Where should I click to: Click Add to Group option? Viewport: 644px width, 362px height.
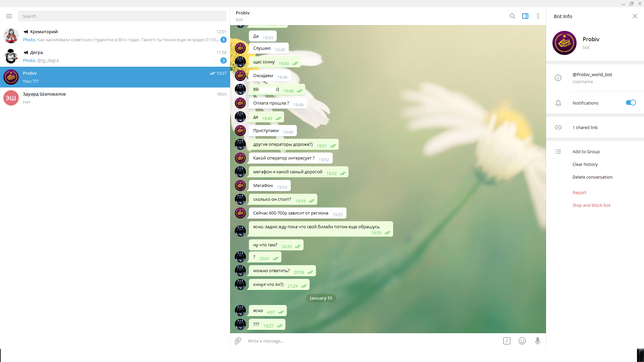coord(586,152)
